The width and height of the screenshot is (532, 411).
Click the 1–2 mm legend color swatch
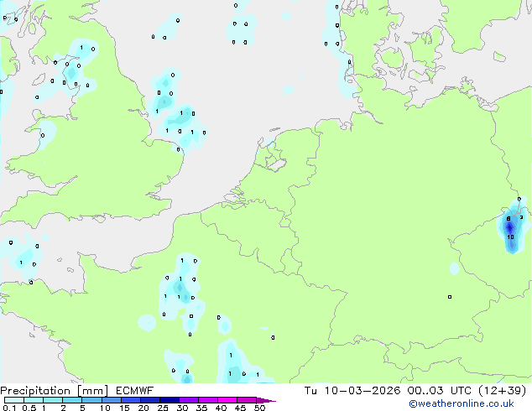(x=53, y=400)
